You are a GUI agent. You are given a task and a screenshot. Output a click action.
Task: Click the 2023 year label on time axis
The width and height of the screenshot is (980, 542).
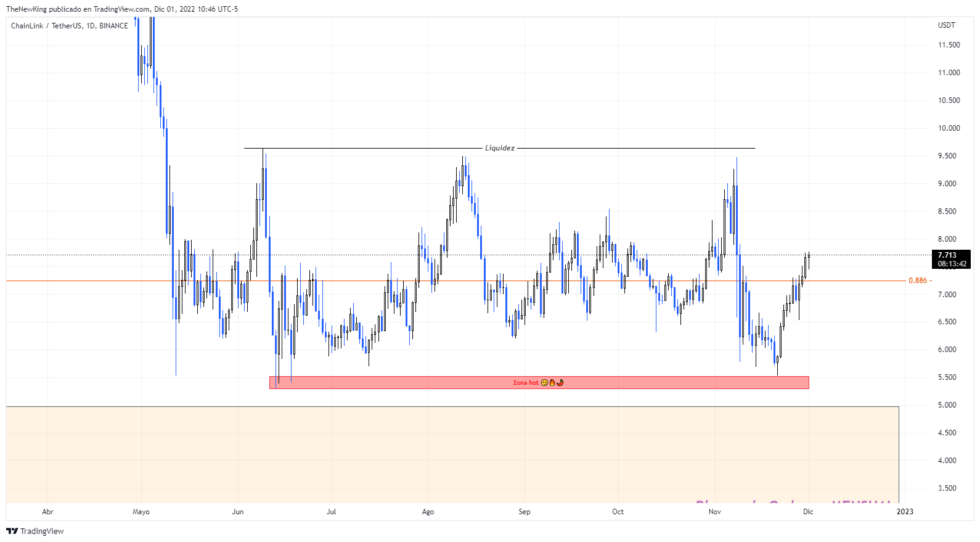[905, 512]
